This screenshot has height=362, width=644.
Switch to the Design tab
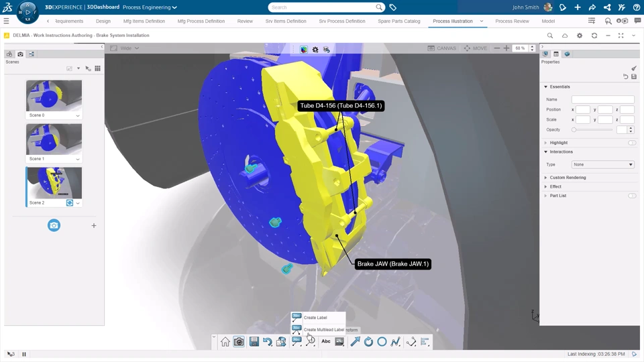103,21
